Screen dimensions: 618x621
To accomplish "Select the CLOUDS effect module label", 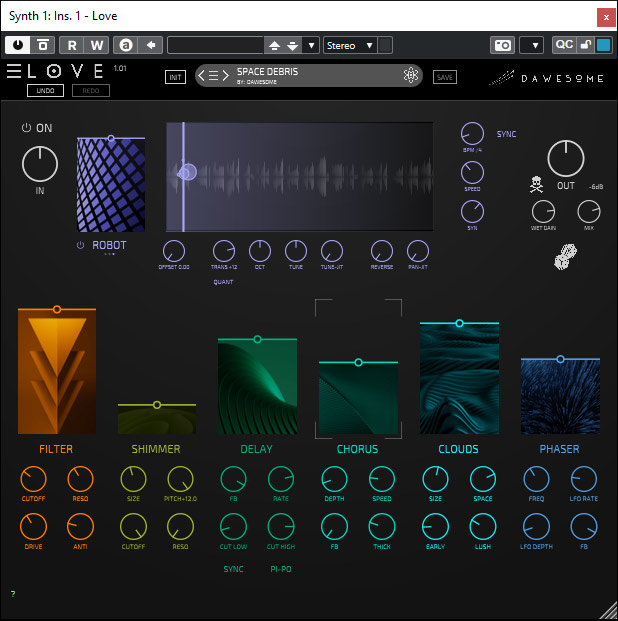I will click(458, 449).
